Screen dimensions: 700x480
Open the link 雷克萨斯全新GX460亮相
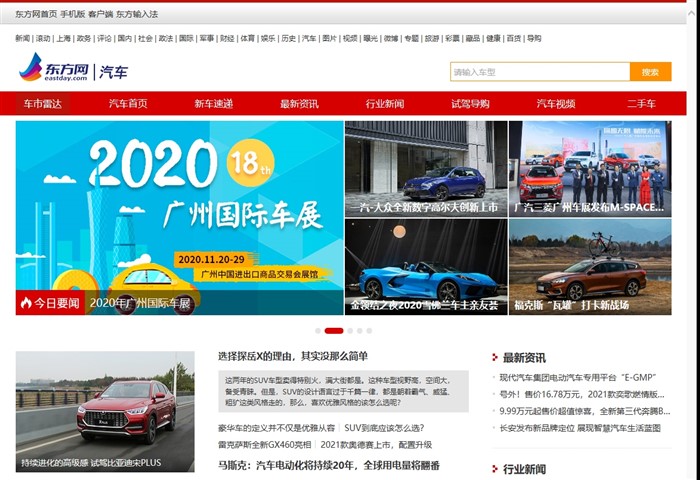click(264, 445)
